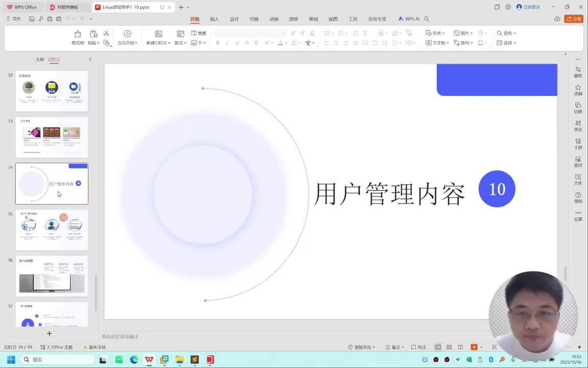588x368 pixels.
Task: Open the Select (选择) dropdown
Action: click(x=506, y=43)
